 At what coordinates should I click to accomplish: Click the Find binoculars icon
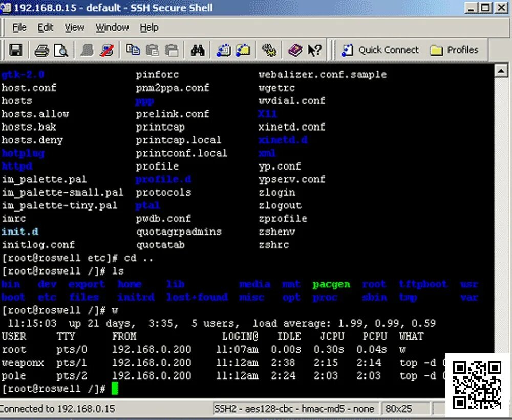[198, 50]
